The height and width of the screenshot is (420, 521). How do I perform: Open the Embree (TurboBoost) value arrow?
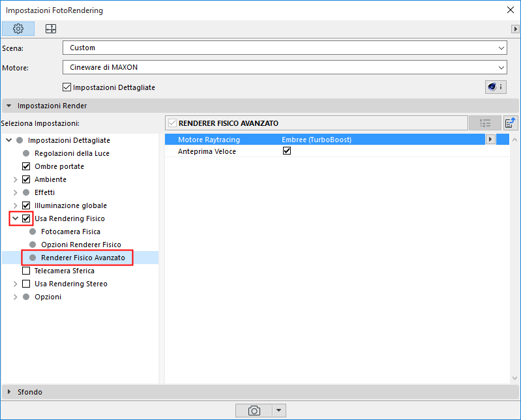pos(490,139)
